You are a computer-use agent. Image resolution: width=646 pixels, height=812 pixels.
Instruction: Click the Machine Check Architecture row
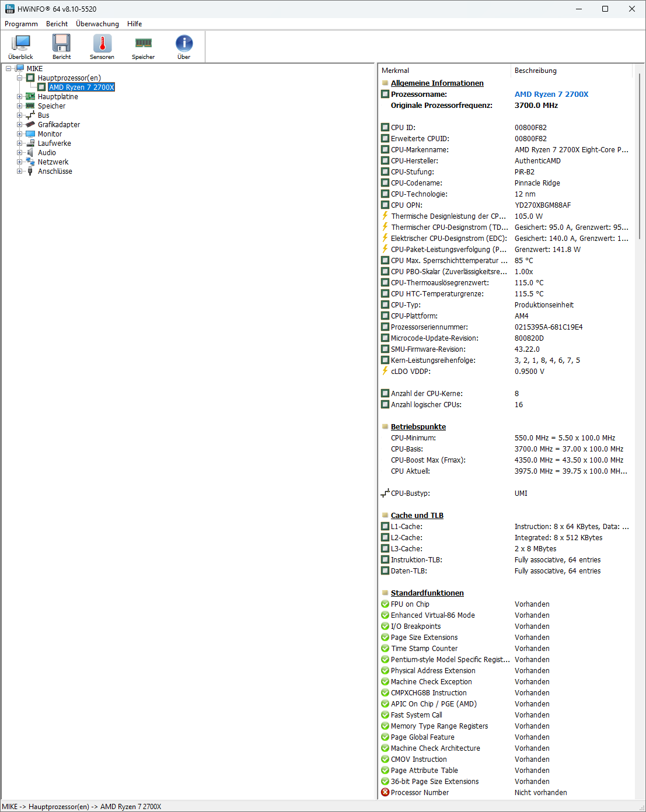505,748
